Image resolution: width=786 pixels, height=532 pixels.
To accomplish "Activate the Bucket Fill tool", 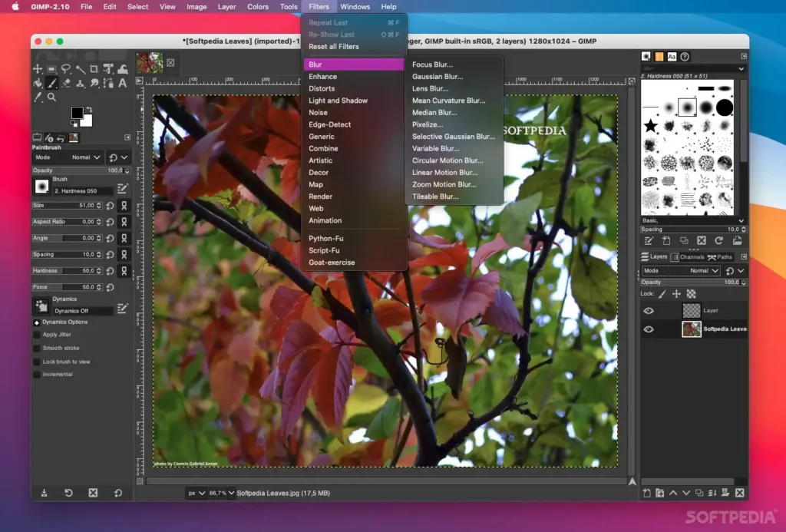I will pyautogui.click(x=38, y=83).
